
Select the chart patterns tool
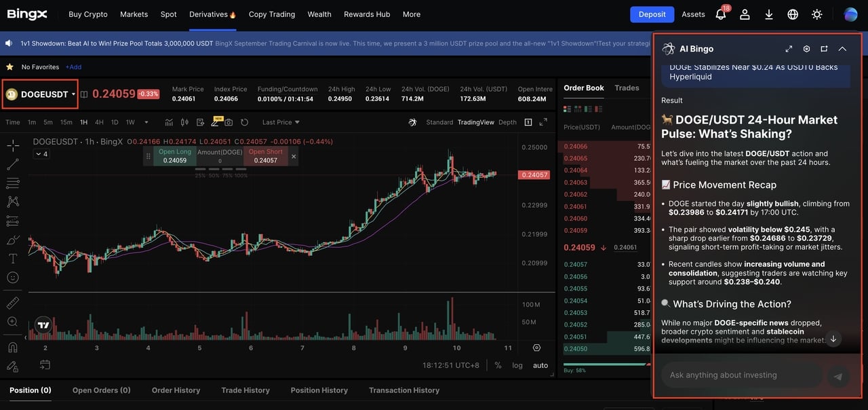tap(12, 202)
